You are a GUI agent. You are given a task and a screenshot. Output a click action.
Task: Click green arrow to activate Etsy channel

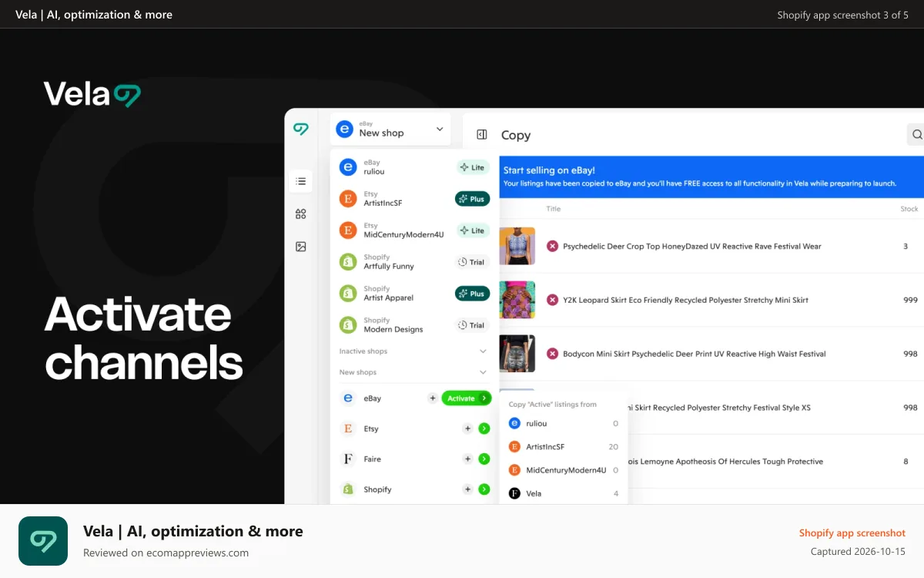click(484, 428)
